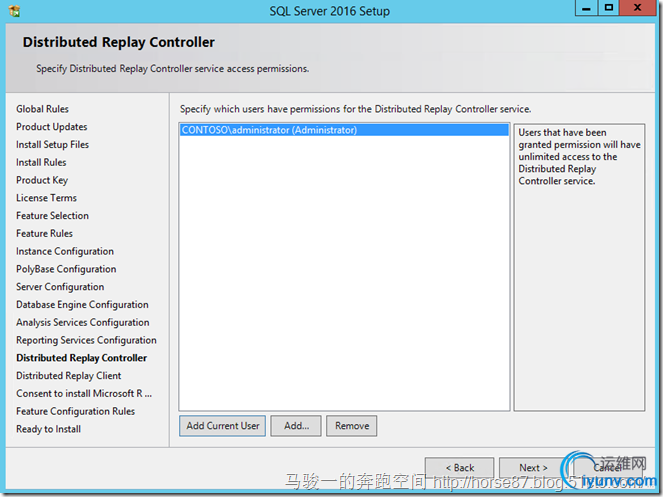Proceed with the Next button
663x497 pixels.
[533, 467]
